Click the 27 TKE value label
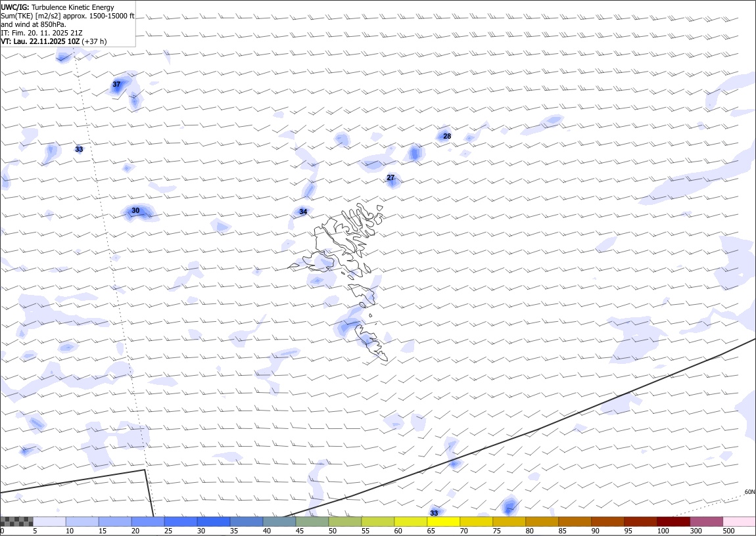 point(390,178)
